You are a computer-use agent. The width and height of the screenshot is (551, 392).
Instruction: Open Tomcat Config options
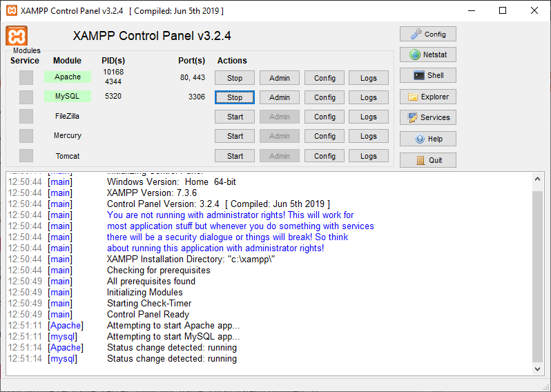pos(325,156)
